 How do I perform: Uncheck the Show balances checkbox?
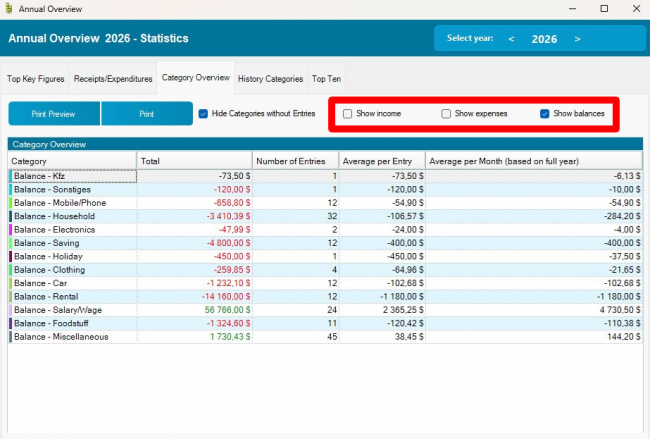(545, 114)
